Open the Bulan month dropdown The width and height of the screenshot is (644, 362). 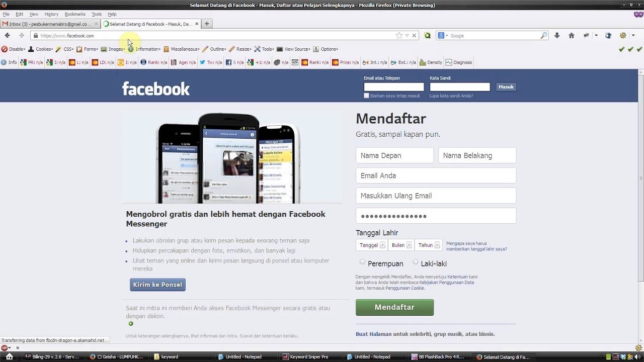pos(401,245)
